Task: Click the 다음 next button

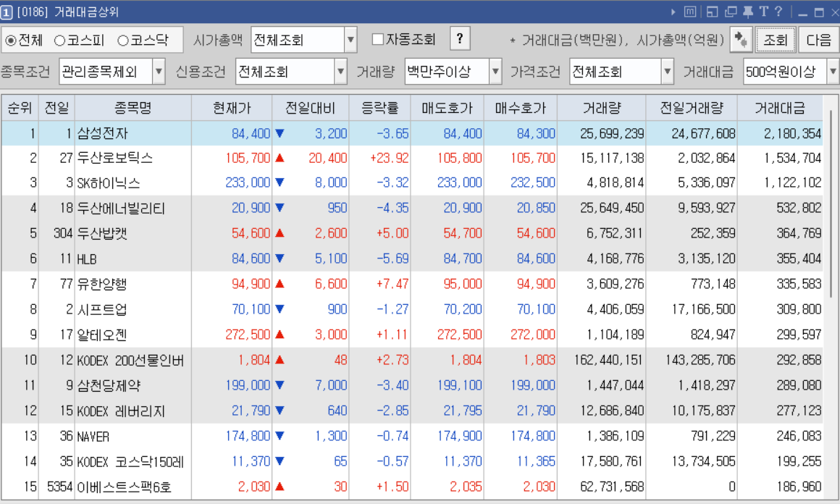Action: tap(818, 40)
